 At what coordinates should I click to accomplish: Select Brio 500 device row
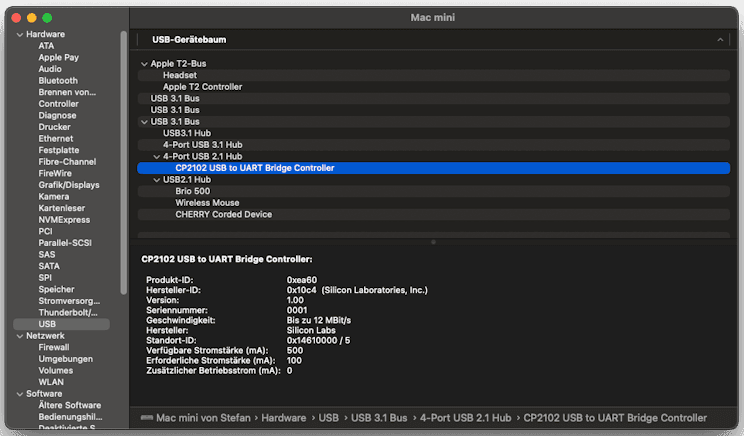(434, 191)
